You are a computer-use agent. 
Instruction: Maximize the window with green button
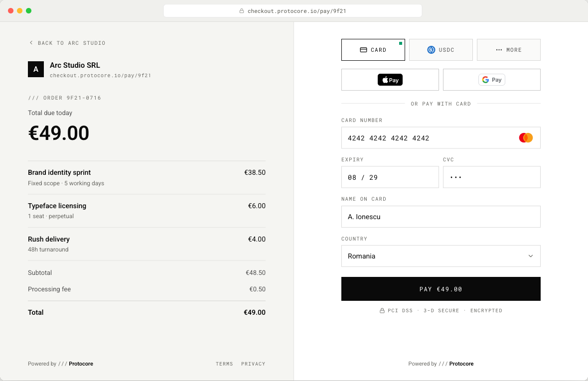28,11
